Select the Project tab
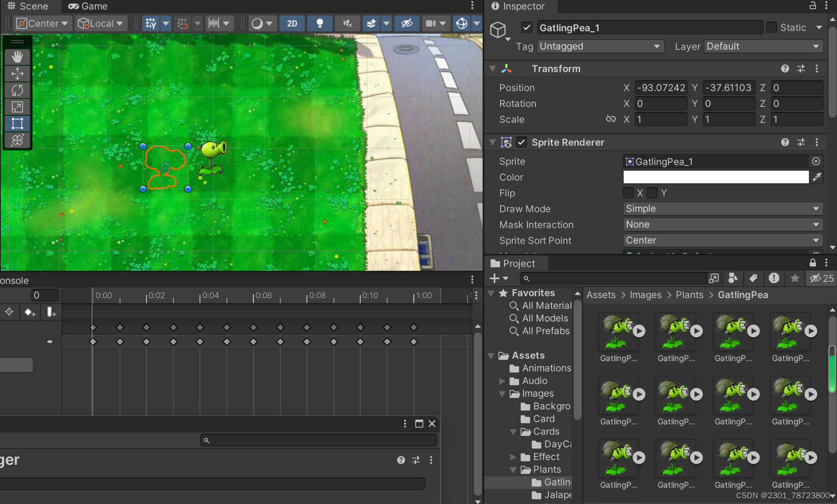The image size is (837, 504). (513, 263)
